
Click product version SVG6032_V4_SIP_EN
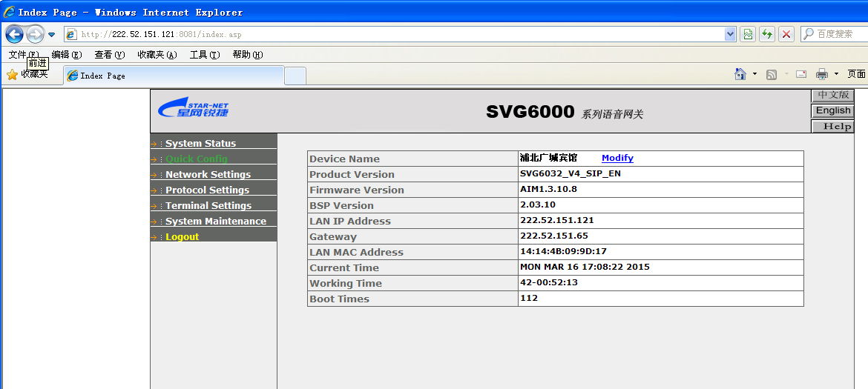[x=571, y=173]
